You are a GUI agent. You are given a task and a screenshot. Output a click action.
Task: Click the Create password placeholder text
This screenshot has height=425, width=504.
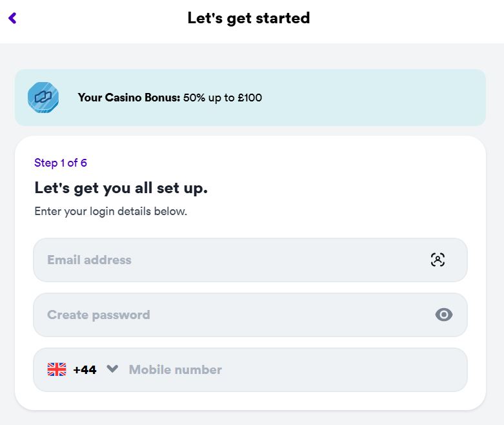(99, 315)
